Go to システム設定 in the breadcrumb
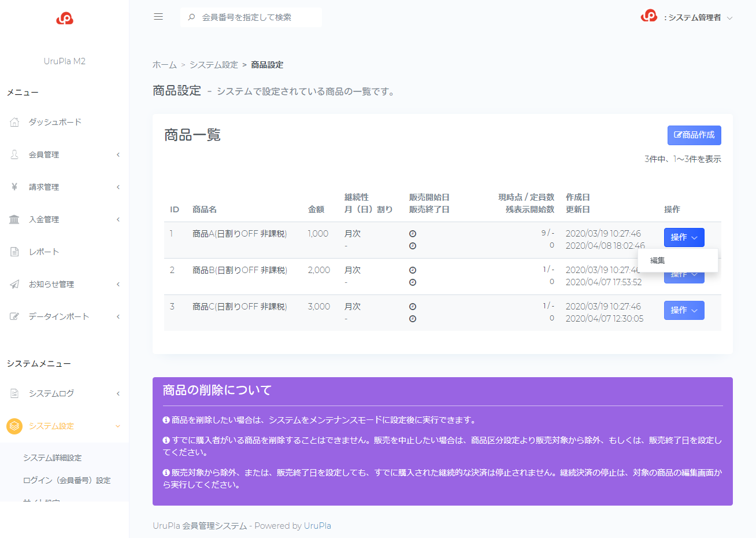Viewport: 756px width, 538px height. tap(214, 65)
